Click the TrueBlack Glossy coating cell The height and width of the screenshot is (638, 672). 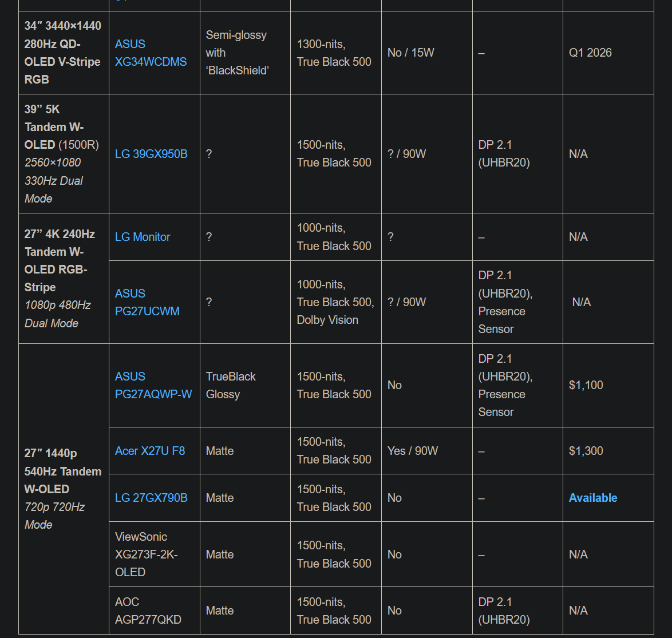pyautogui.click(x=231, y=385)
